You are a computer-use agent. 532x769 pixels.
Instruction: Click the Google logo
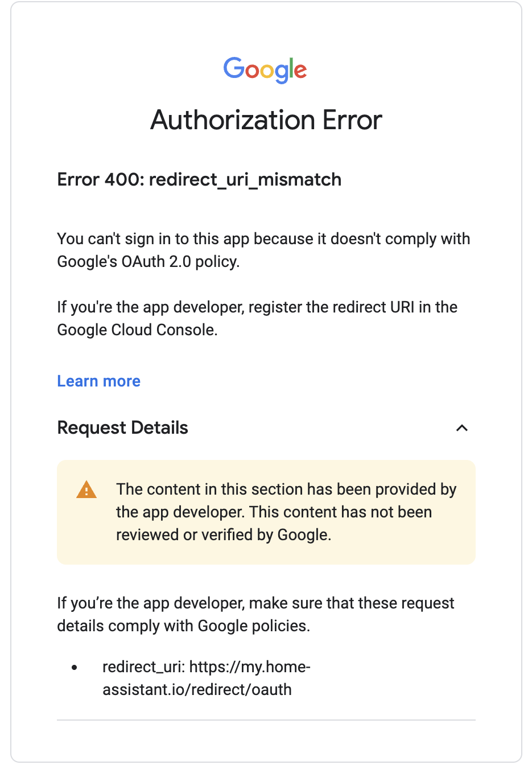pos(265,69)
